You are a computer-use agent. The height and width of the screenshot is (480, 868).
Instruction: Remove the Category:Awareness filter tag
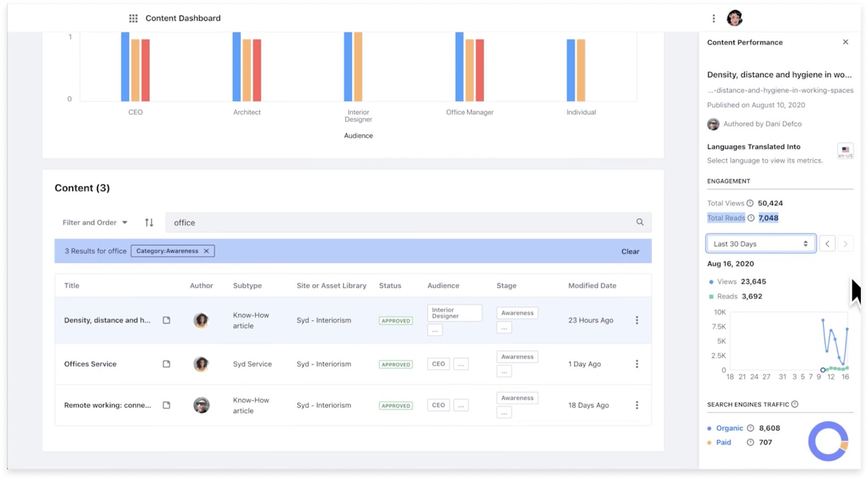click(x=206, y=251)
